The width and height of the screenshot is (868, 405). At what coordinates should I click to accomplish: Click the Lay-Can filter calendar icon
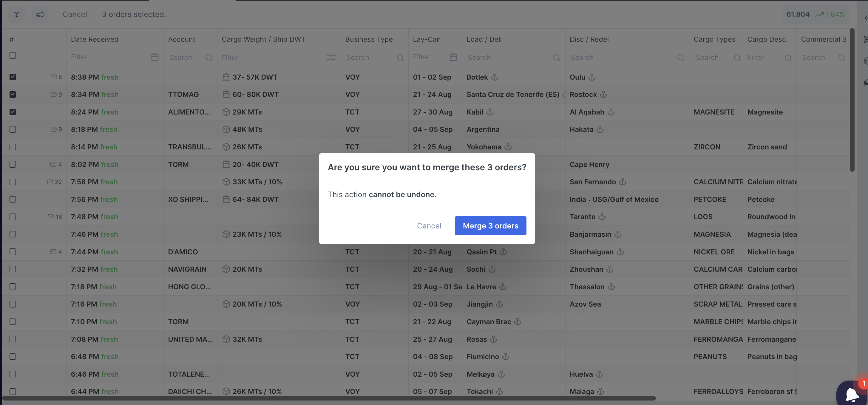453,57
